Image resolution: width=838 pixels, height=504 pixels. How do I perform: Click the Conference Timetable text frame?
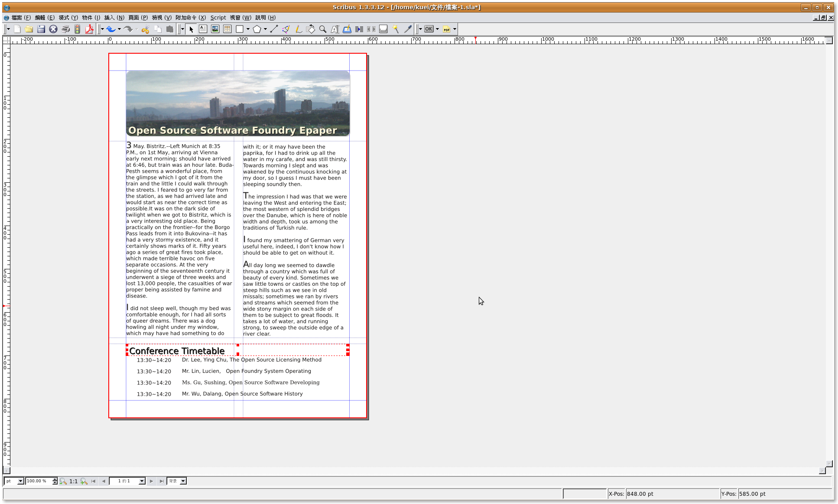pyautogui.click(x=177, y=351)
